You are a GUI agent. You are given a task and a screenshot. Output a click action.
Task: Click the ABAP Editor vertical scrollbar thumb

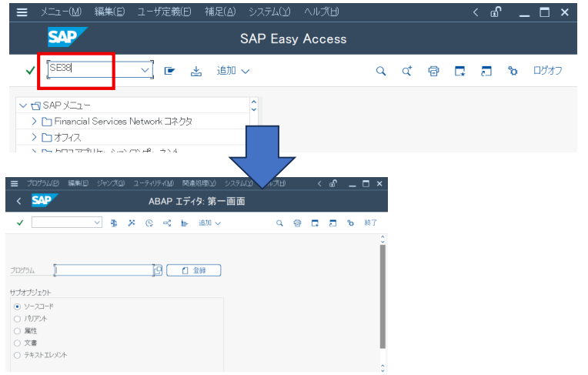coord(383,296)
